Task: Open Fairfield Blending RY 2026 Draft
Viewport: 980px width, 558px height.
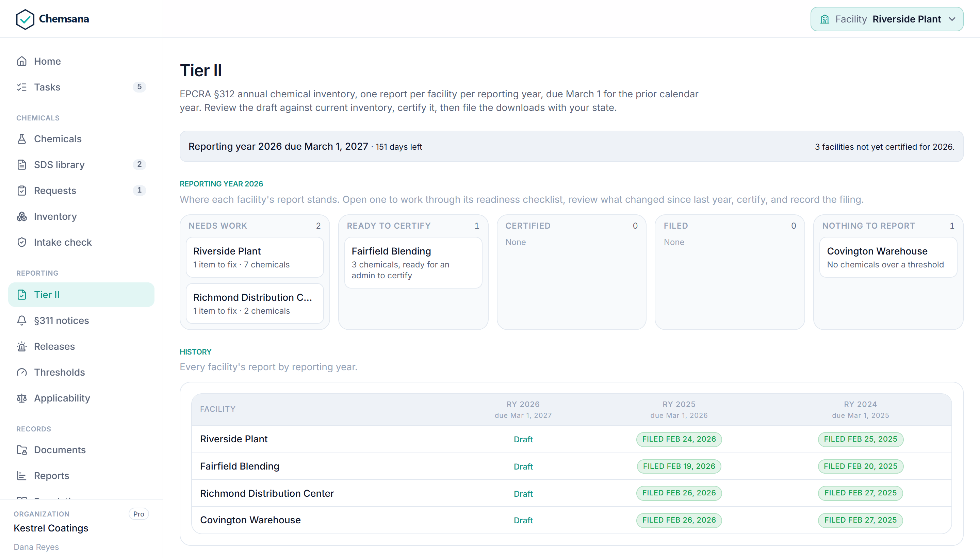Action: click(x=523, y=466)
